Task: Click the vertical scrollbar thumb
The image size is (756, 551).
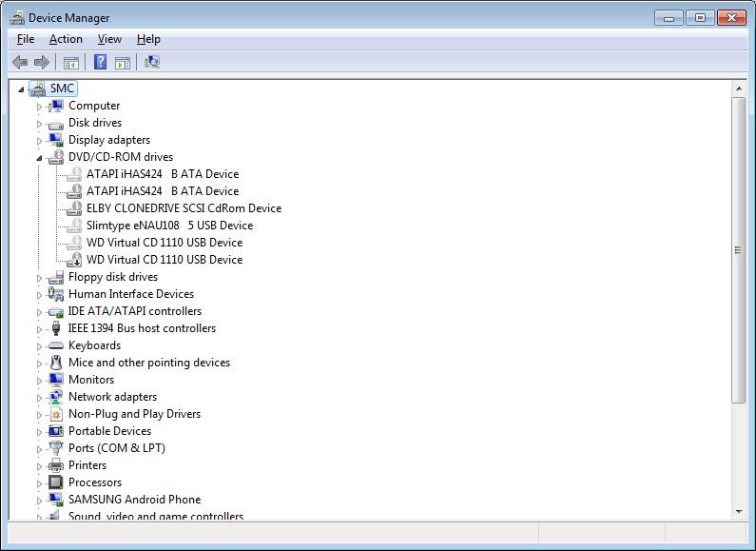Action: point(738,250)
